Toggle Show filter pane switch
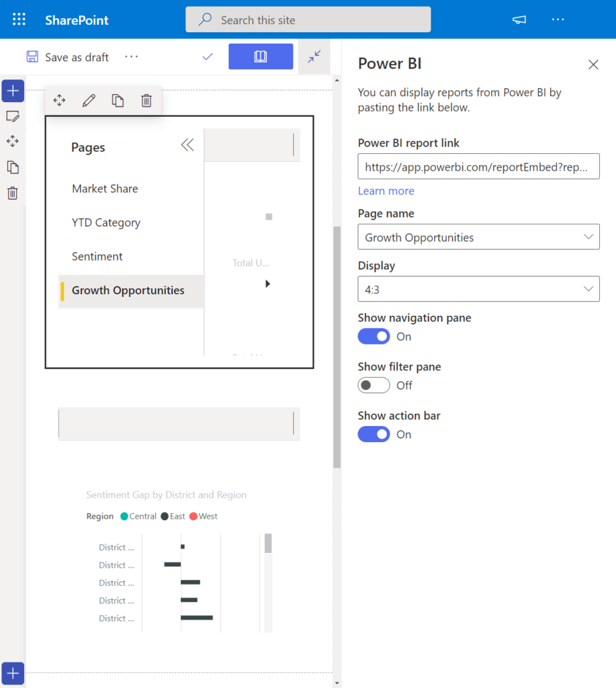 [373, 385]
